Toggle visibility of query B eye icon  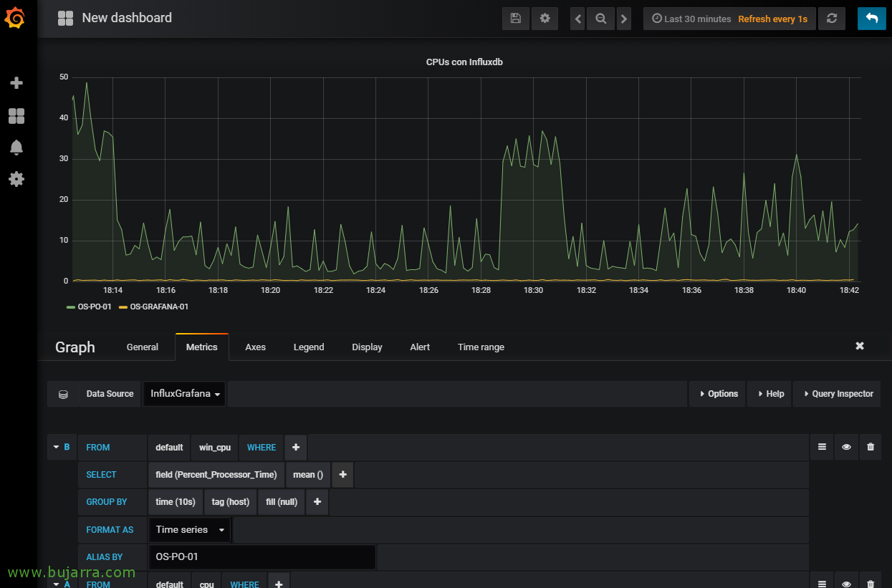(x=846, y=447)
